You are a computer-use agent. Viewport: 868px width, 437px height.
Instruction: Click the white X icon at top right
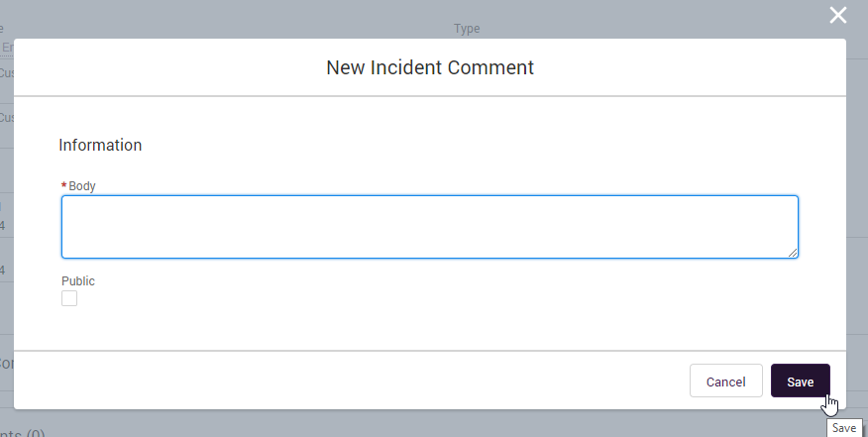[838, 15]
